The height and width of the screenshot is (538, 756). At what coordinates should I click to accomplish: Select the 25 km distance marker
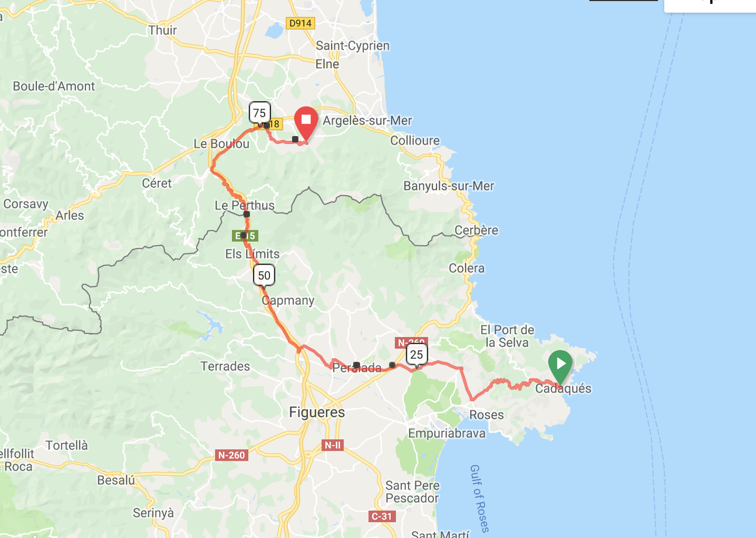pos(416,354)
